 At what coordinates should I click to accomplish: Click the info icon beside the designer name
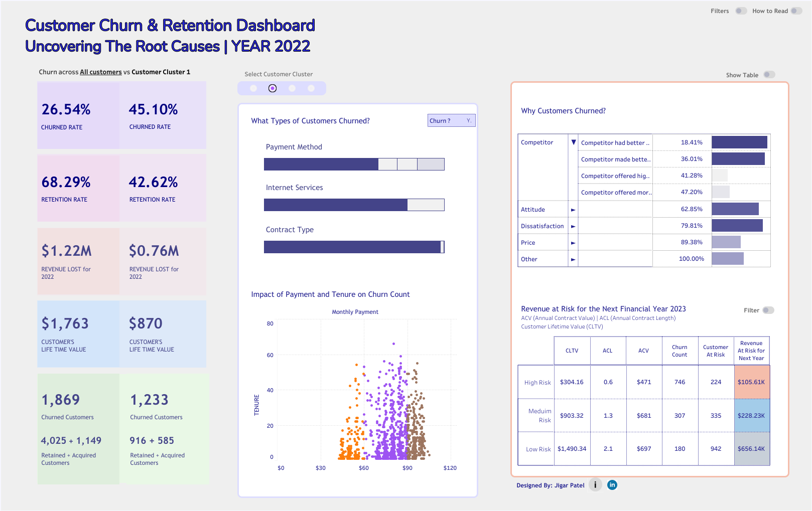tap(595, 485)
